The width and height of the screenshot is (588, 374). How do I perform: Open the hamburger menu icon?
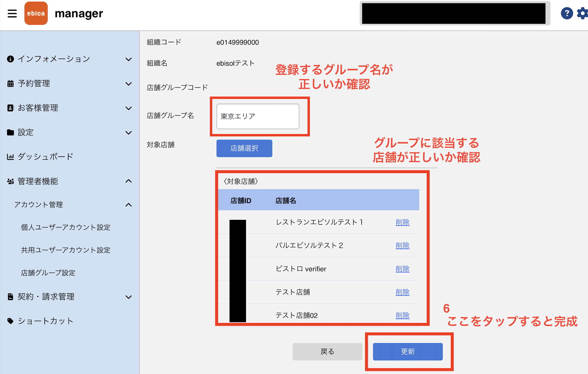[12, 13]
